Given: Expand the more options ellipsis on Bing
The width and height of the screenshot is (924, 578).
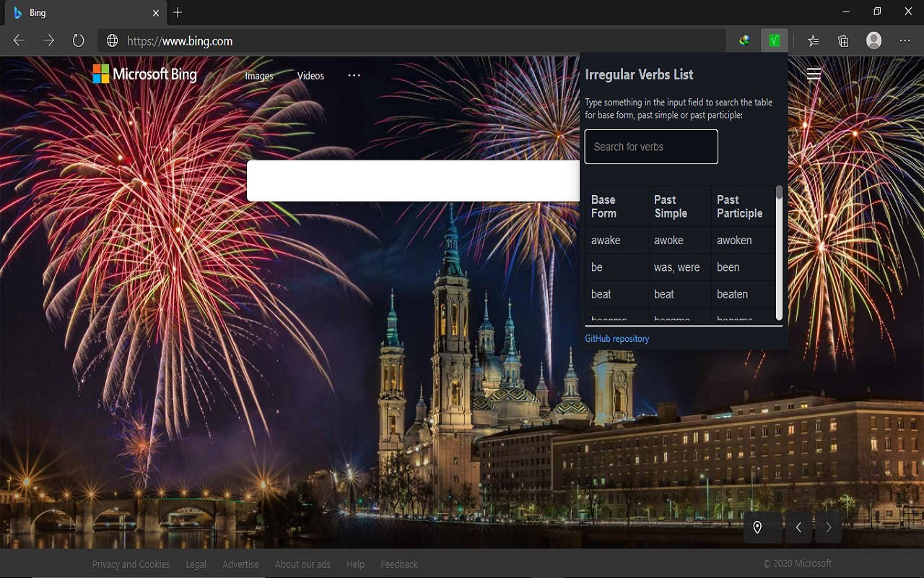Looking at the screenshot, I should pyautogui.click(x=354, y=75).
